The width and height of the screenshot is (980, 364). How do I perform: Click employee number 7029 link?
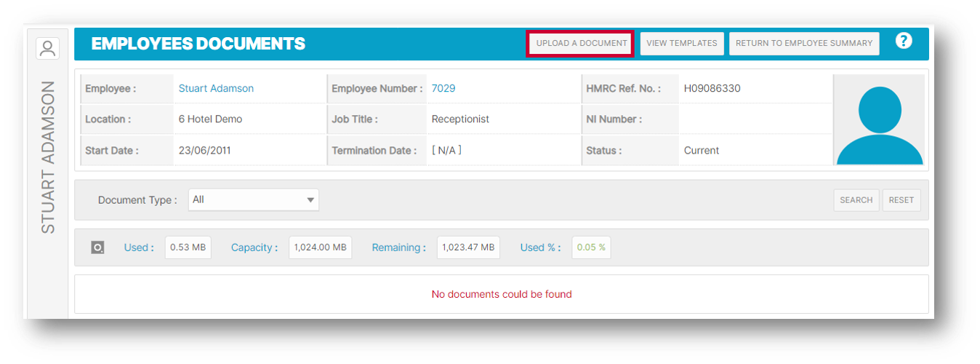pyautogui.click(x=443, y=88)
